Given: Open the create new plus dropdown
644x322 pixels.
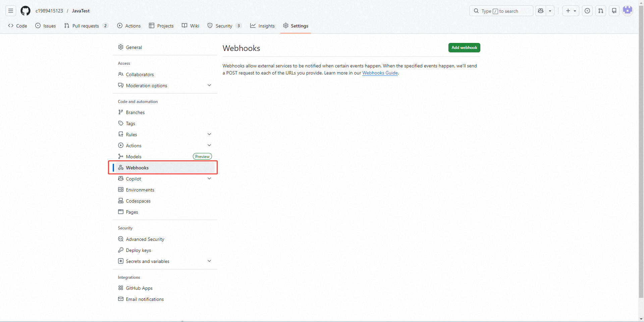Looking at the screenshot, I should point(571,11).
